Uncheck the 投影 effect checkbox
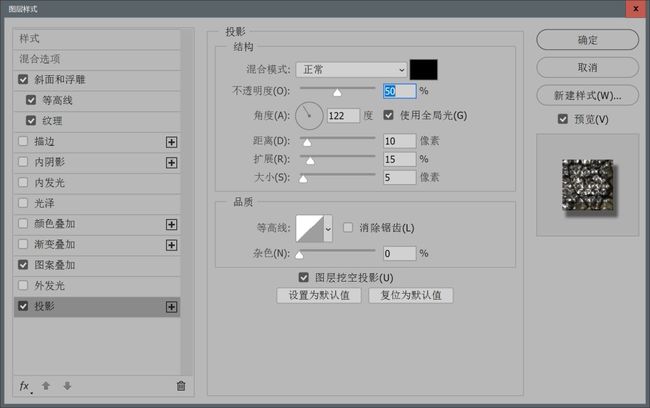This screenshot has height=408, width=650. [x=23, y=306]
